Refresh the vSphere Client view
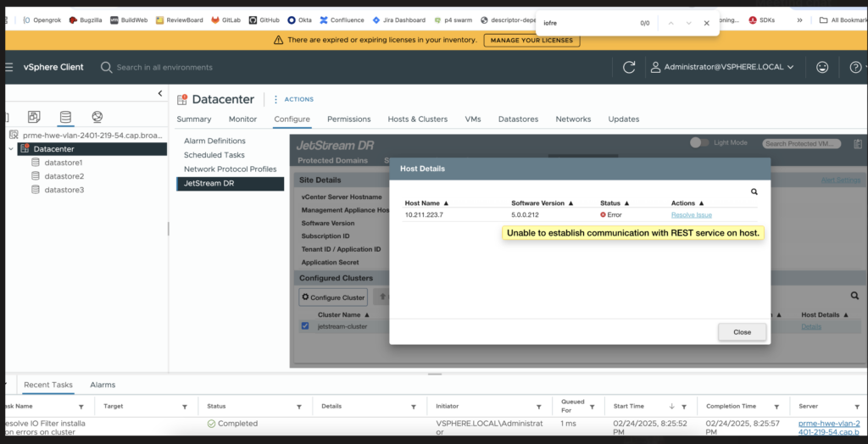868x444 pixels. click(629, 67)
